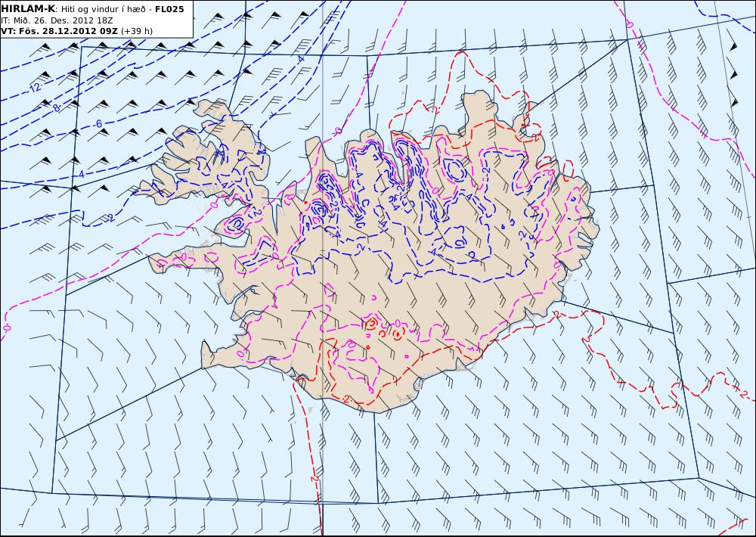Click the blue '12' isotherm contour label
Screen dimensions: 756x537
pyautogui.click(x=36, y=88)
